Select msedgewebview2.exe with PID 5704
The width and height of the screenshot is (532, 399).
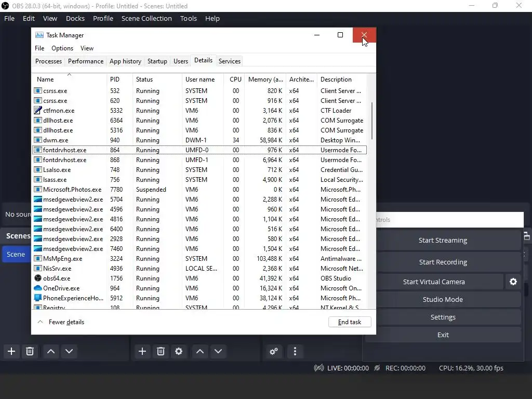click(199, 199)
